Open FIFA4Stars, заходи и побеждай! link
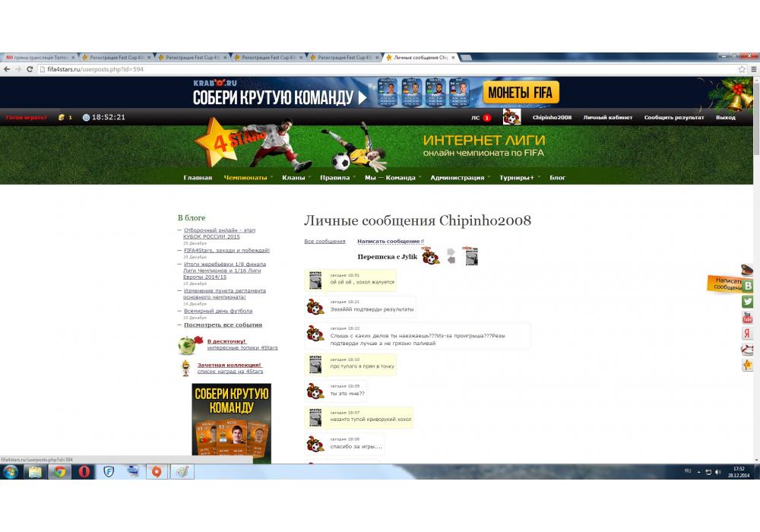This screenshot has height=532, width=760. [226, 251]
